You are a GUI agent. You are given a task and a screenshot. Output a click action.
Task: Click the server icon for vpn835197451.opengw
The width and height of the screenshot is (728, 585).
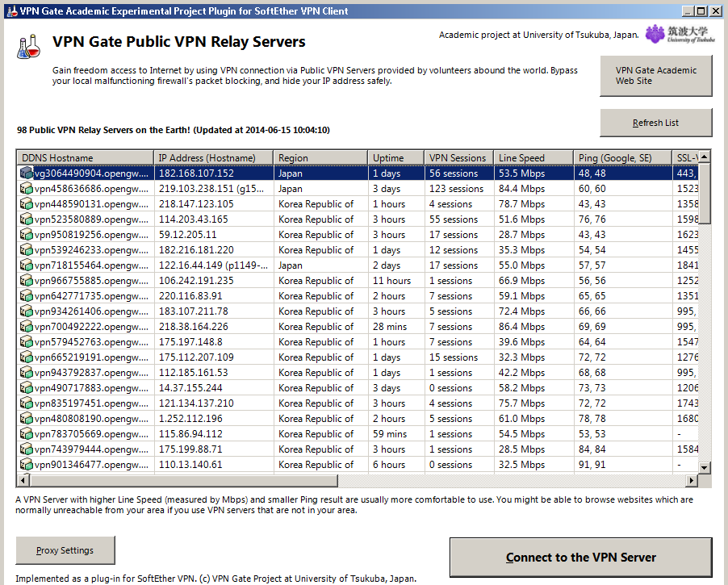pyautogui.click(x=27, y=403)
